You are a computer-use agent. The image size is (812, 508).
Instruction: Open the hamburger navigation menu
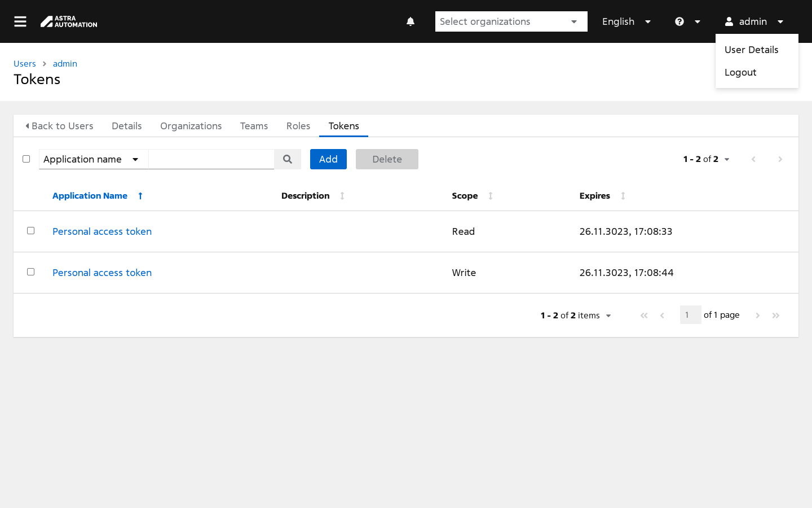(20, 21)
